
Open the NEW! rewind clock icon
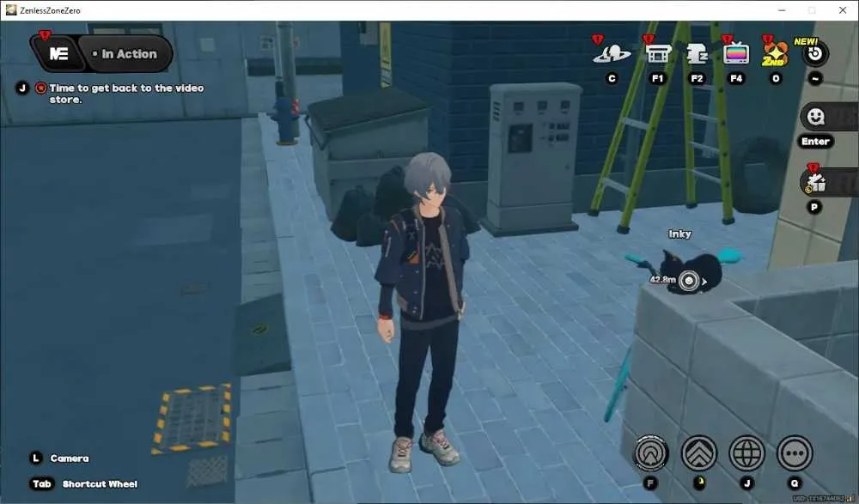click(815, 54)
